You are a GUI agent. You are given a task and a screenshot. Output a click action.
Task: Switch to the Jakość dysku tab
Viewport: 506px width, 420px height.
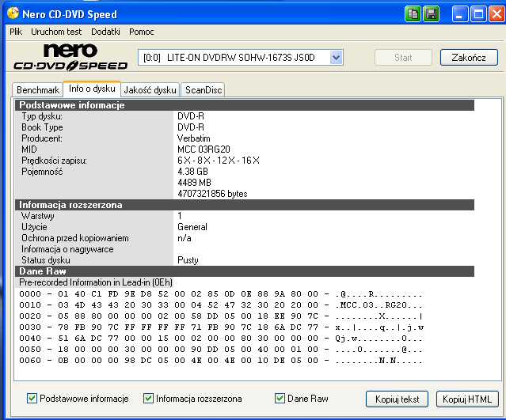pos(150,90)
